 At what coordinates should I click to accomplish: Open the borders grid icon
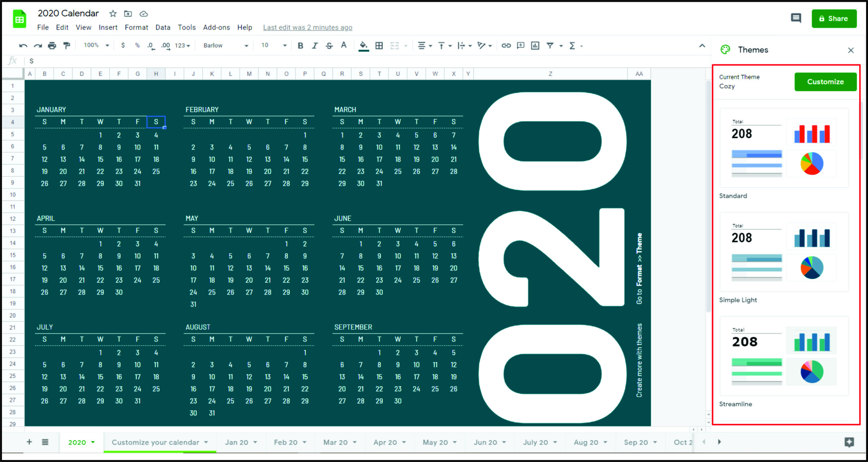click(x=379, y=45)
